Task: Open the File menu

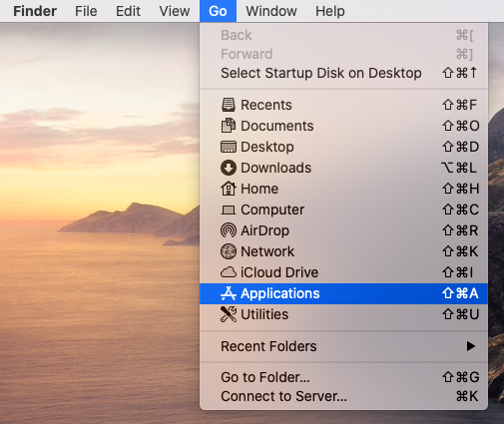Action: [86, 11]
